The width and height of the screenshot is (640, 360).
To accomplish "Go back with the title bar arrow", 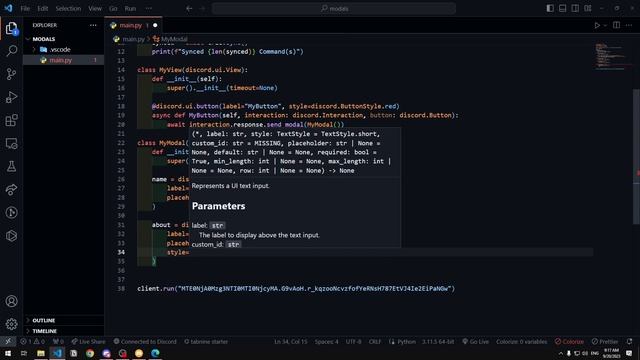I will point(189,8).
